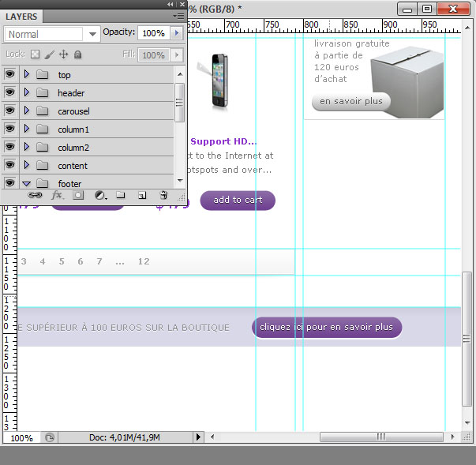Expand the column1 layer group
This screenshot has width=476, height=465.
pos(26,129)
